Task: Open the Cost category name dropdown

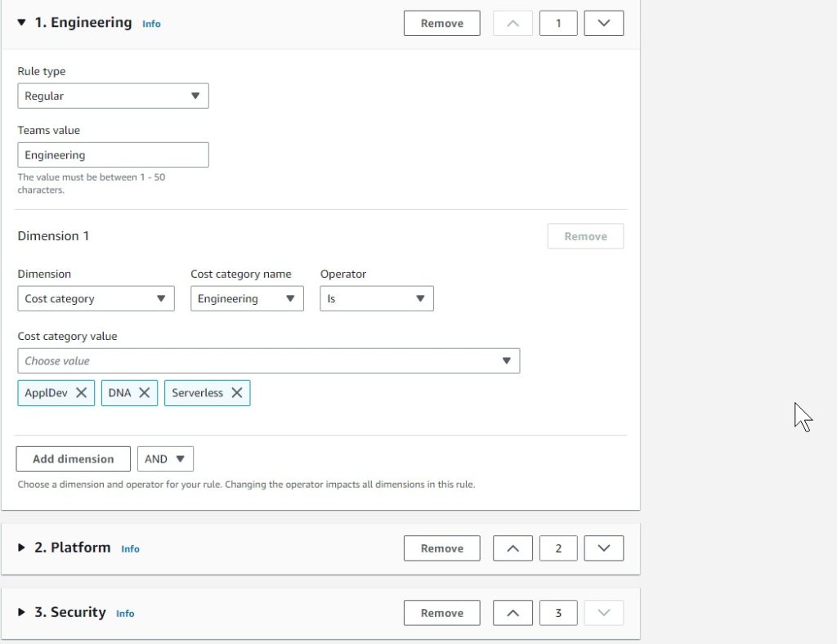Action: coord(247,299)
